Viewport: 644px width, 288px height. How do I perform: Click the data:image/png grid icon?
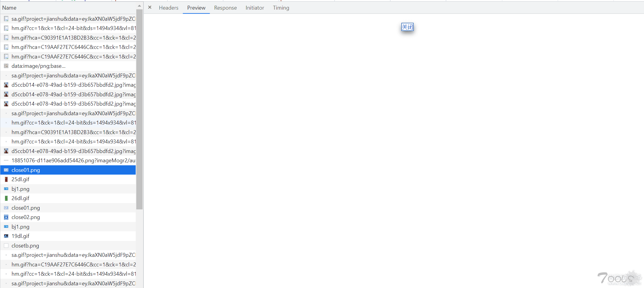tap(6, 66)
